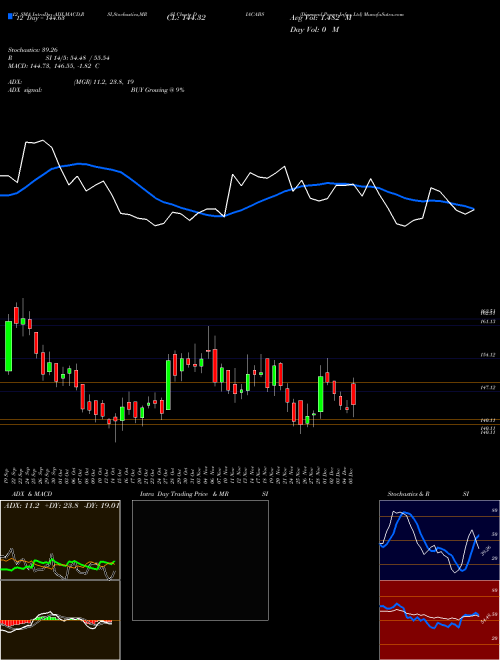Click the 147.12 price level label
Image resolution: width=500 pixels, height=660 pixels.
pos(487,387)
